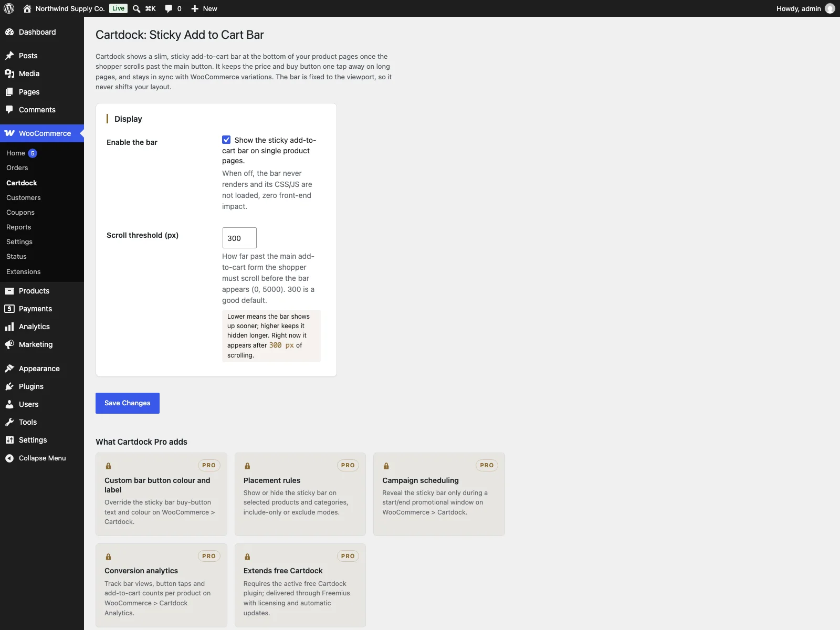Click the Extends free Cartdock card title
Viewport: 840px width, 630px height.
click(283, 571)
